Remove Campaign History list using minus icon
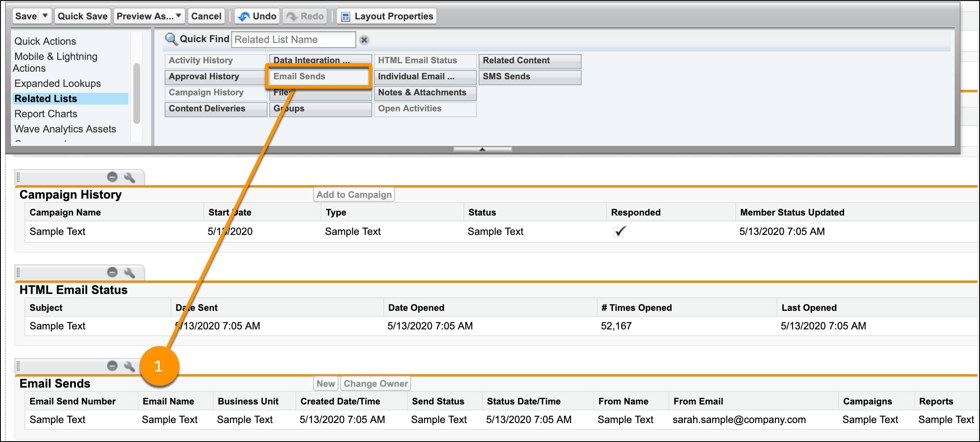The width and height of the screenshot is (980, 442). pyautogui.click(x=112, y=177)
